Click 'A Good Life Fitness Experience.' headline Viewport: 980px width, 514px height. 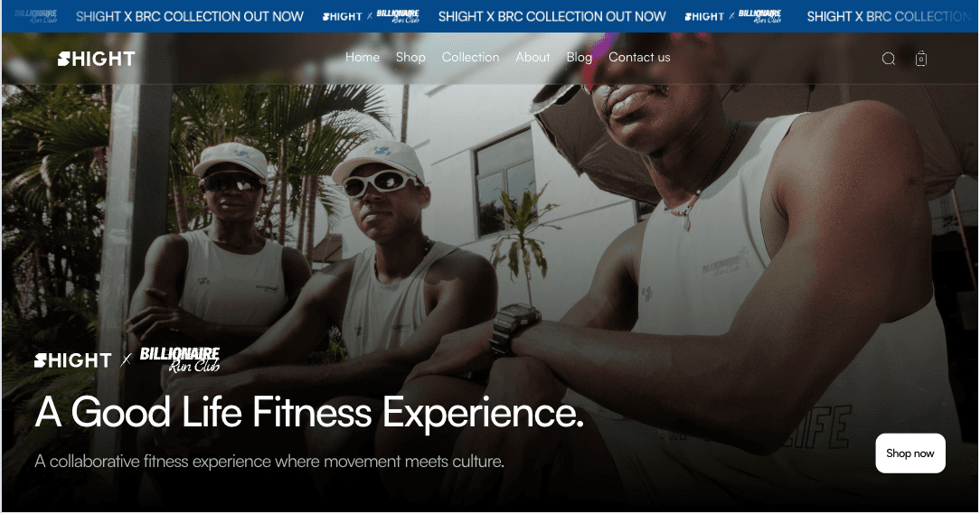[309, 413]
